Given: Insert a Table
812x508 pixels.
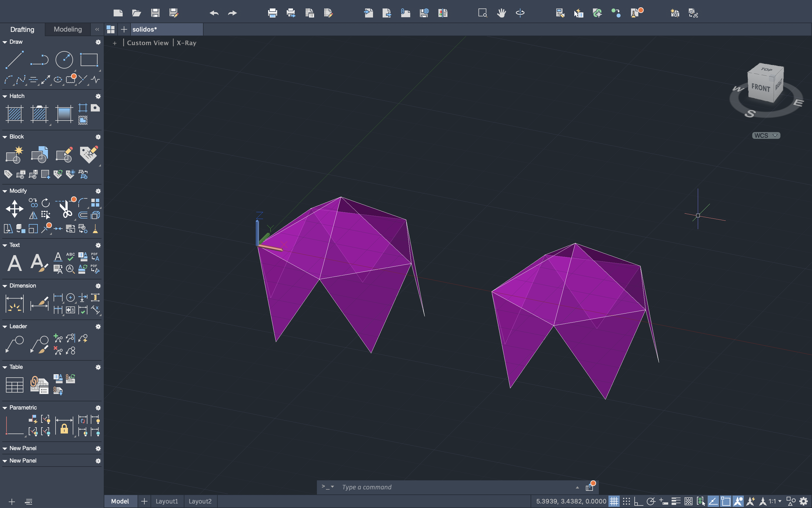Looking at the screenshot, I should [x=15, y=385].
